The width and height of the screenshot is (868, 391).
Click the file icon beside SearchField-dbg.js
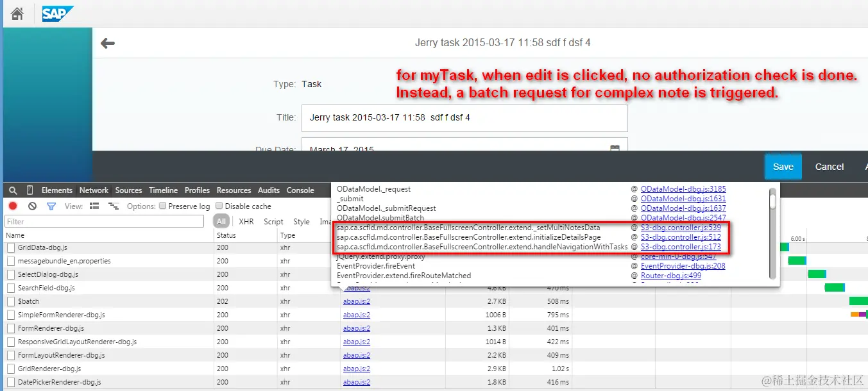[11, 288]
